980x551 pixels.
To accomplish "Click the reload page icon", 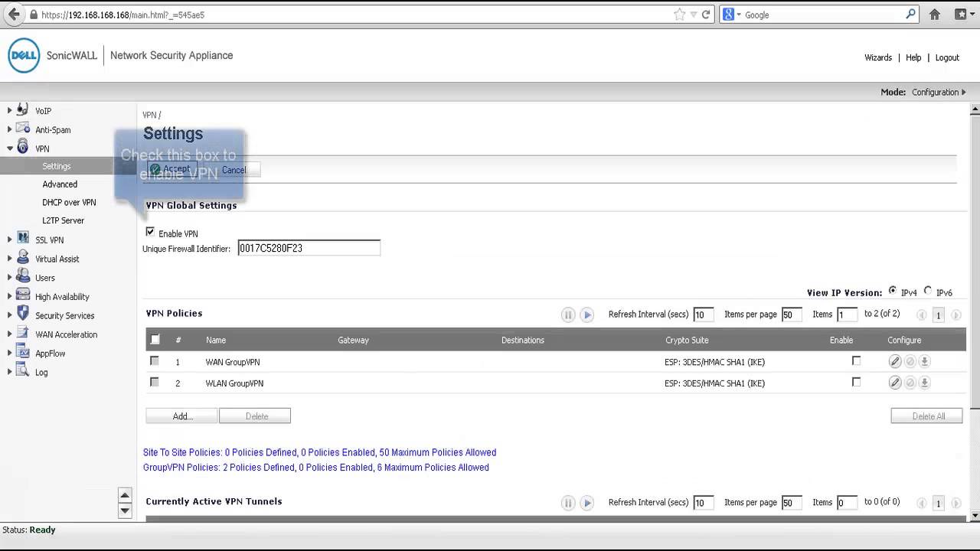I will point(706,15).
